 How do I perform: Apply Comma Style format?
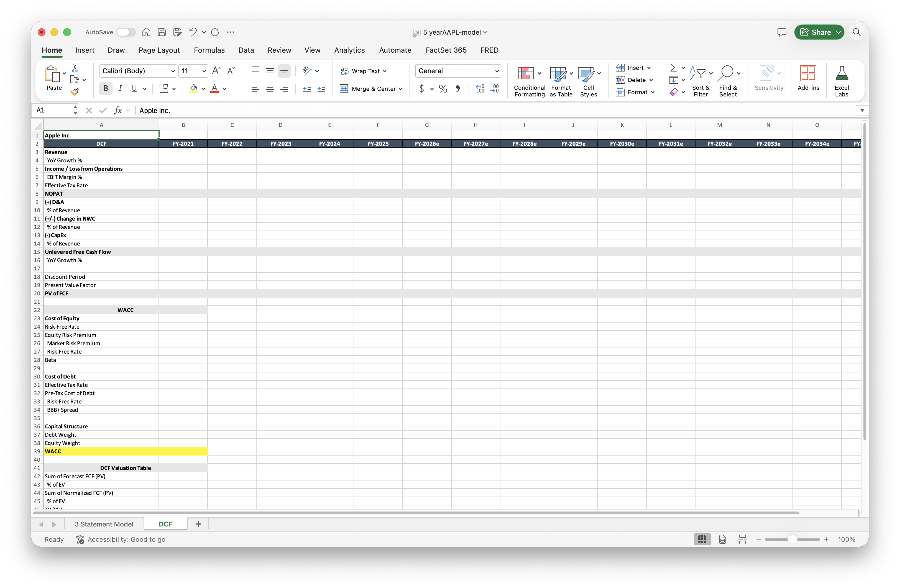tap(457, 88)
